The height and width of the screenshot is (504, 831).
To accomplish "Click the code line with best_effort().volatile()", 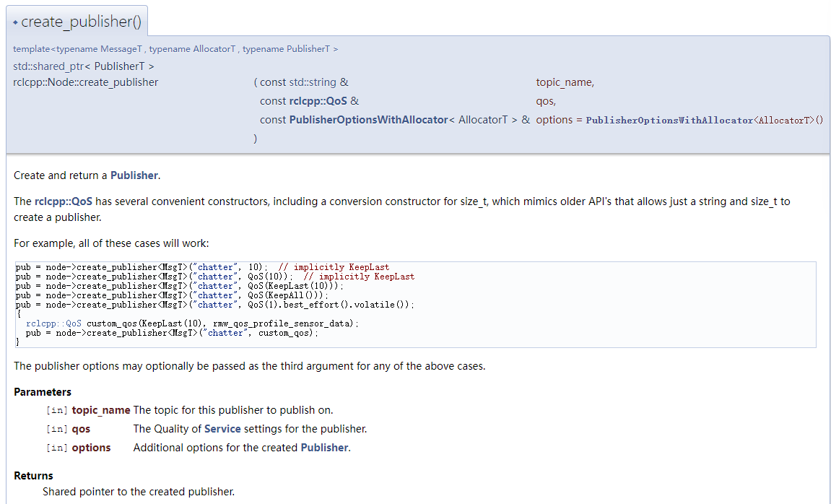I will click(x=214, y=305).
